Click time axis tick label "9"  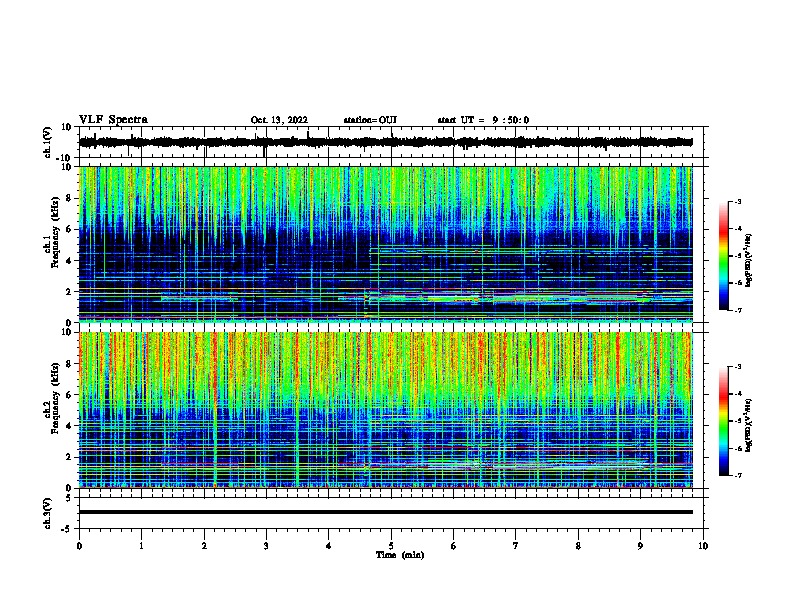[640, 546]
